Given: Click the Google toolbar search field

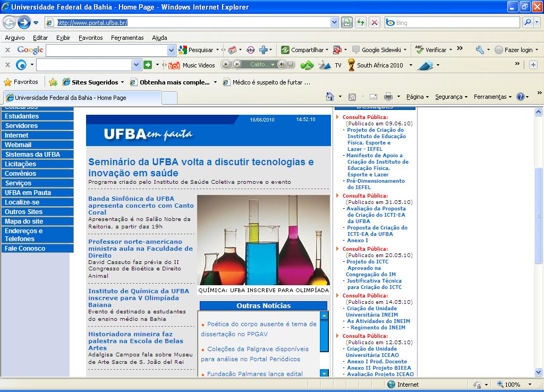Looking at the screenshot, I should point(107,50).
